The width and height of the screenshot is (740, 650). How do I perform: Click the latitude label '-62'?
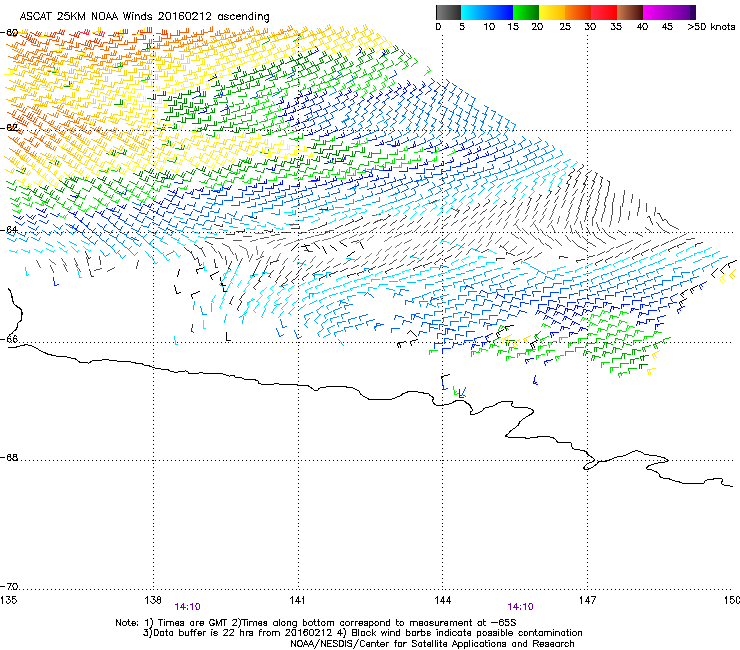[x=9, y=128]
